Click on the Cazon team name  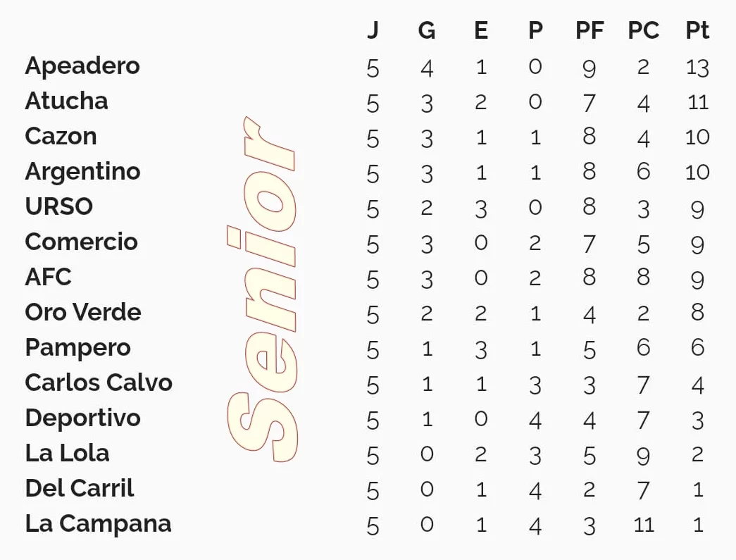pyautogui.click(x=61, y=137)
